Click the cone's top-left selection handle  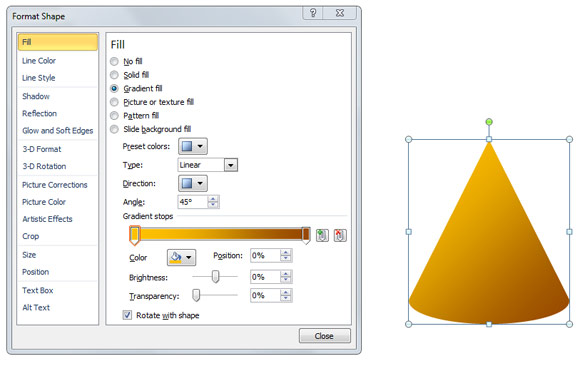409,140
